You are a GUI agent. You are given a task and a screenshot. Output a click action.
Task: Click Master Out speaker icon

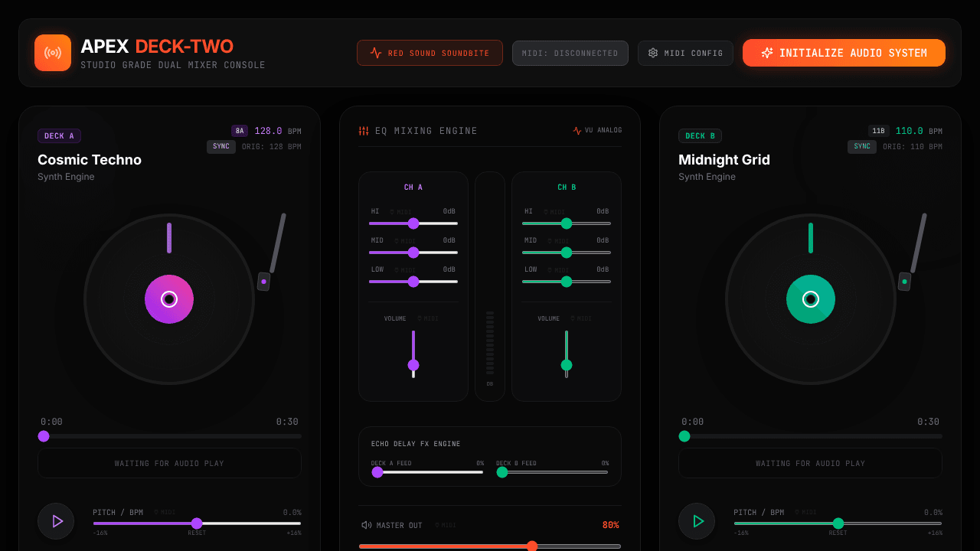pos(367,525)
